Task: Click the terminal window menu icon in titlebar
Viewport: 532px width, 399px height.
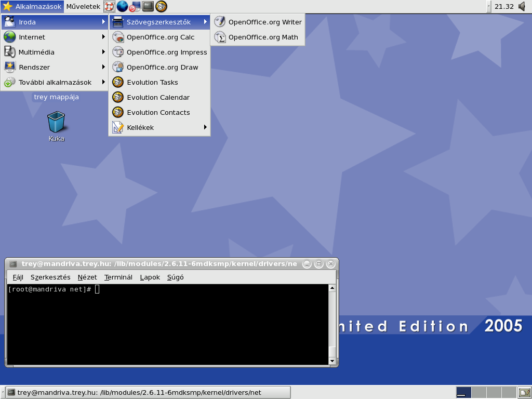Action: 13,264
